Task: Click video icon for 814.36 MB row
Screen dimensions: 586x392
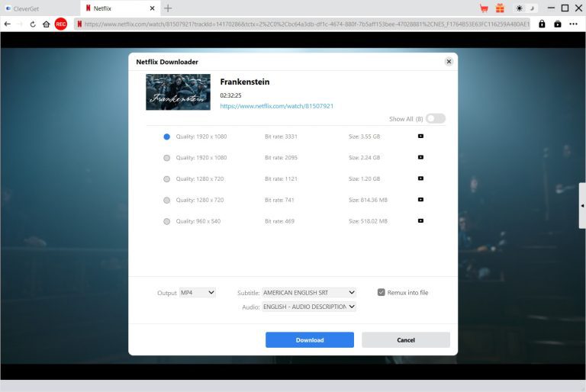Action: (420, 200)
